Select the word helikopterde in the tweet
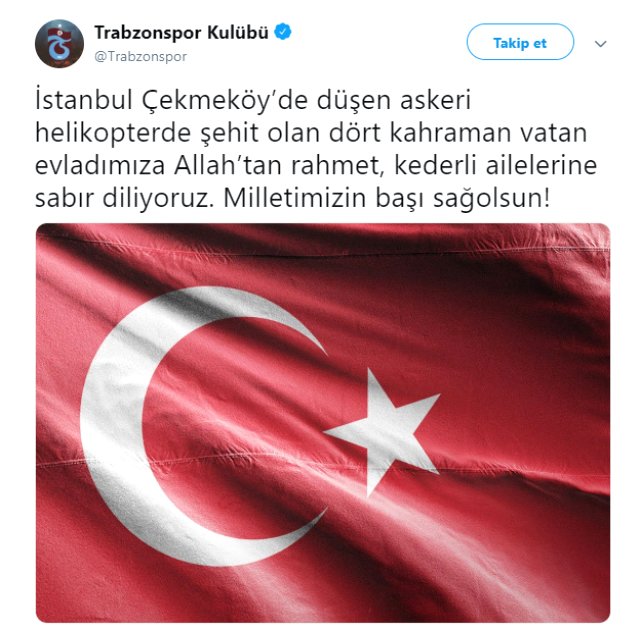The image size is (640, 631). tap(113, 133)
